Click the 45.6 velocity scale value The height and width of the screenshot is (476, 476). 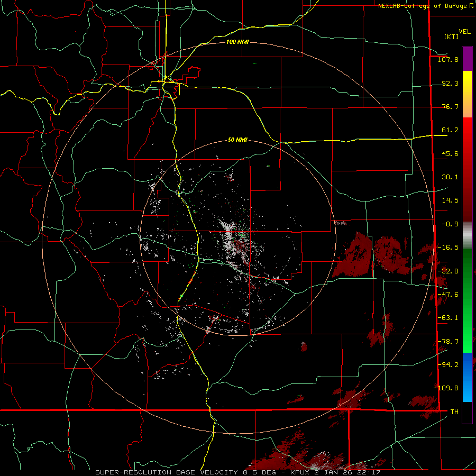click(x=450, y=153)
